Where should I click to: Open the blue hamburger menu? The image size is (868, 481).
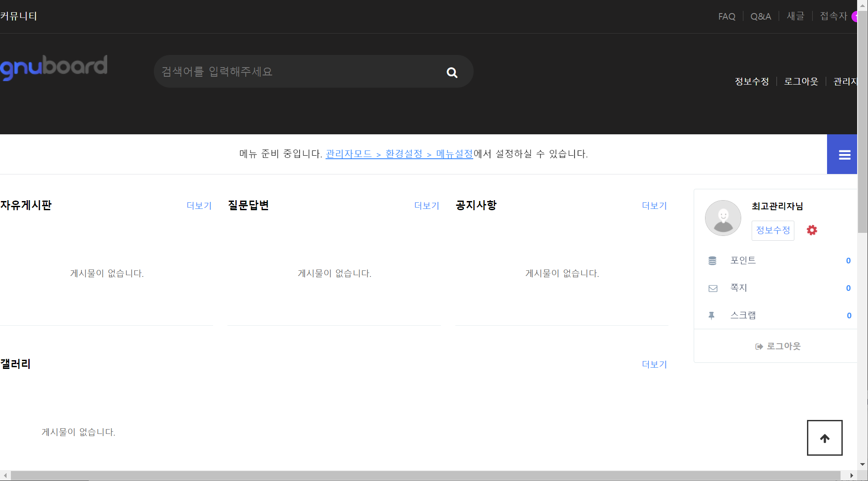tap(844, 154)
